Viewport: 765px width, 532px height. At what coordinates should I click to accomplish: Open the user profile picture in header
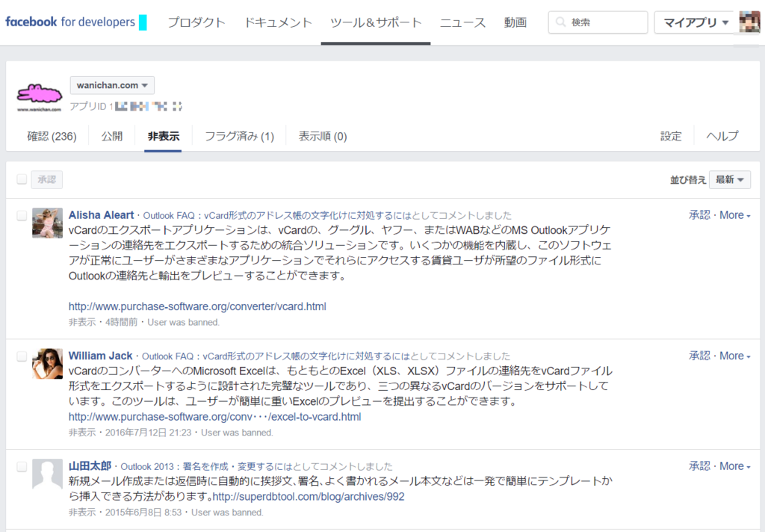(x=749, y=22)
